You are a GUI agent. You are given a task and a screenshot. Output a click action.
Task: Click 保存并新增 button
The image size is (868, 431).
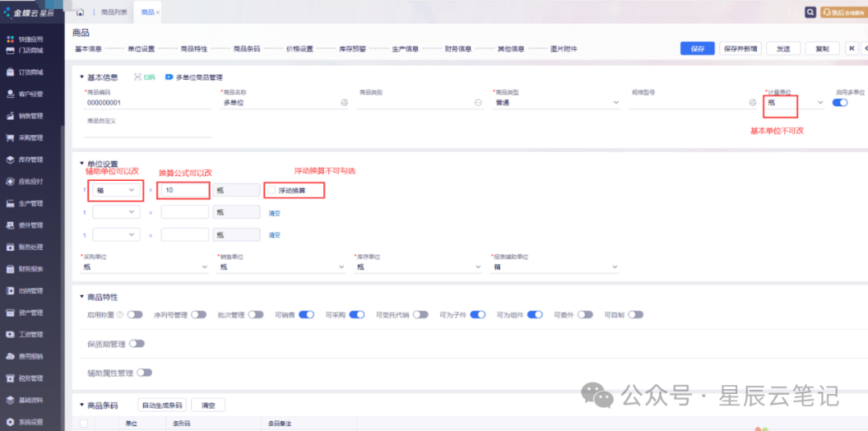pyautogui.click(x=741, y=48)
